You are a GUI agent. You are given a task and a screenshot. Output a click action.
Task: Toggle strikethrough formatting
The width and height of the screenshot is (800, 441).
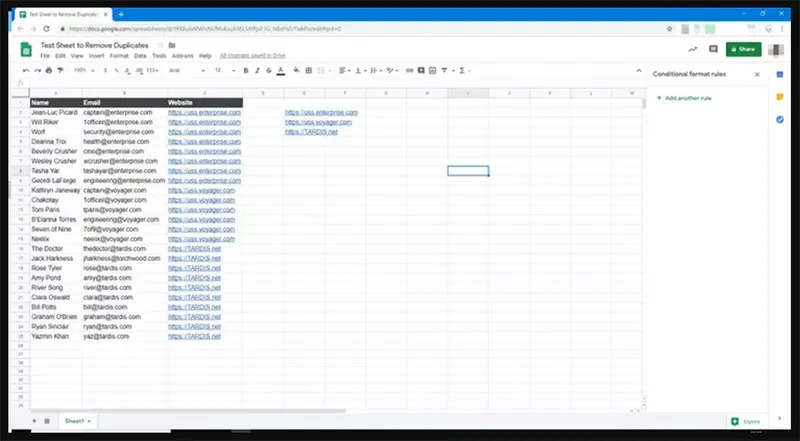coord(269,70)
